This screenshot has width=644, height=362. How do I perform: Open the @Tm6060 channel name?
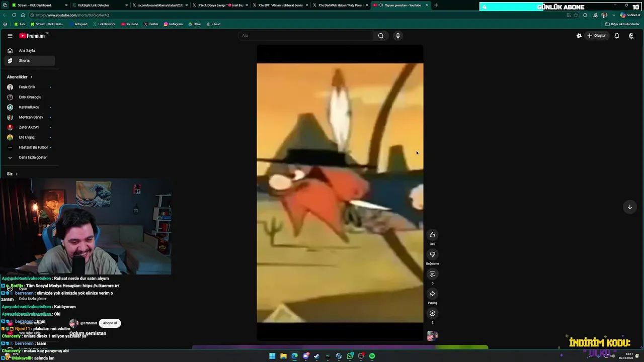89,323
